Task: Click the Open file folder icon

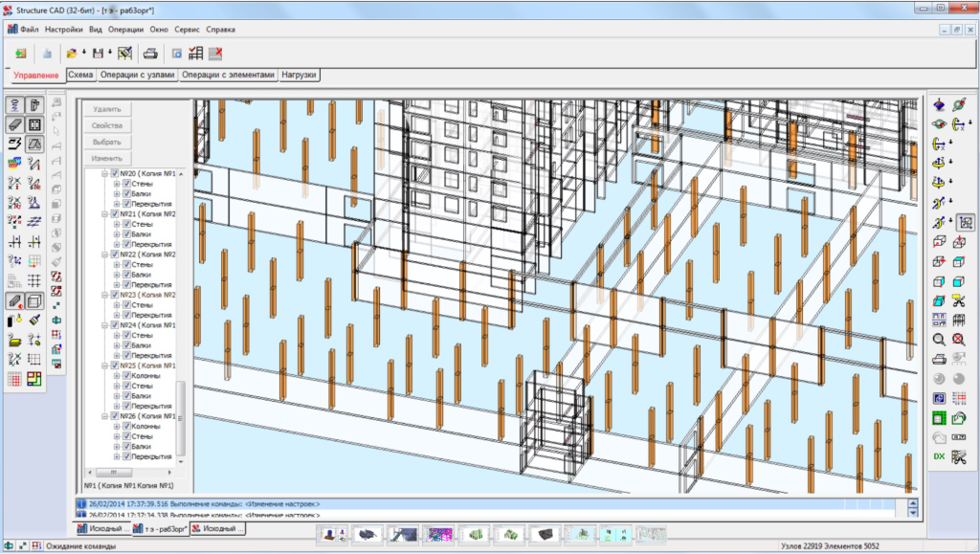Action: (x=72, y=54)
